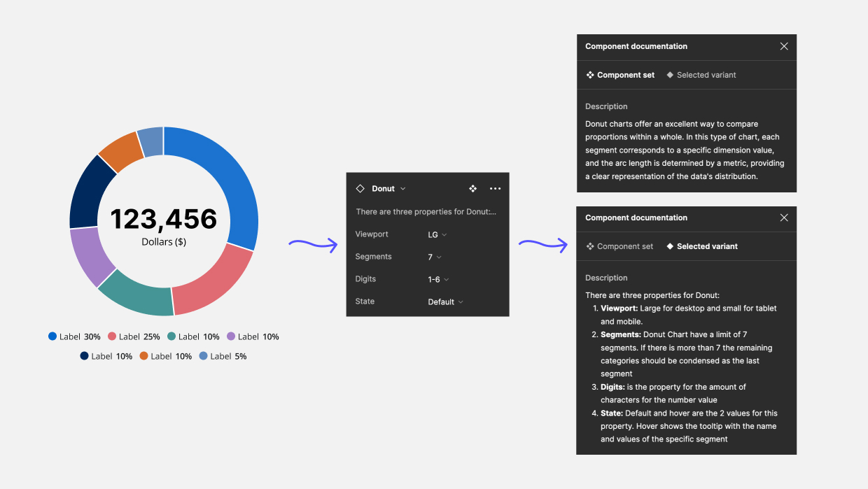
Task: Click the lower Component documentation title
Action: (636, 218)
